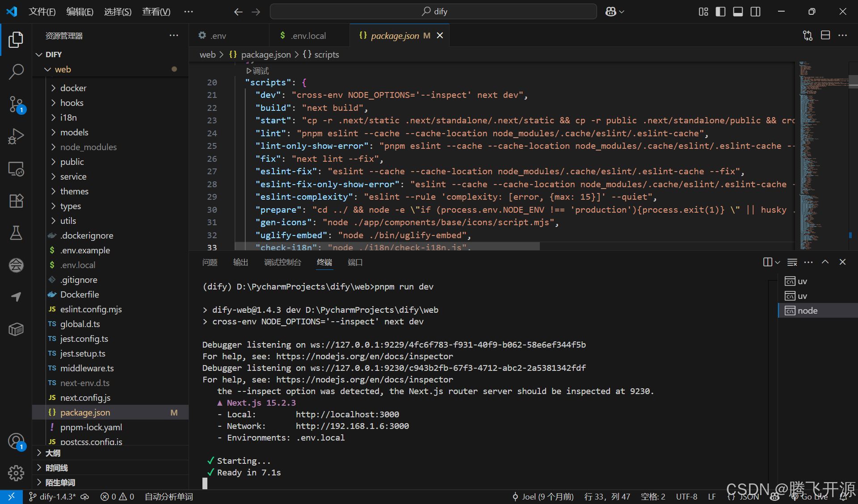
Task: Open Run and Debug view
Action: (x=16, y=136)
